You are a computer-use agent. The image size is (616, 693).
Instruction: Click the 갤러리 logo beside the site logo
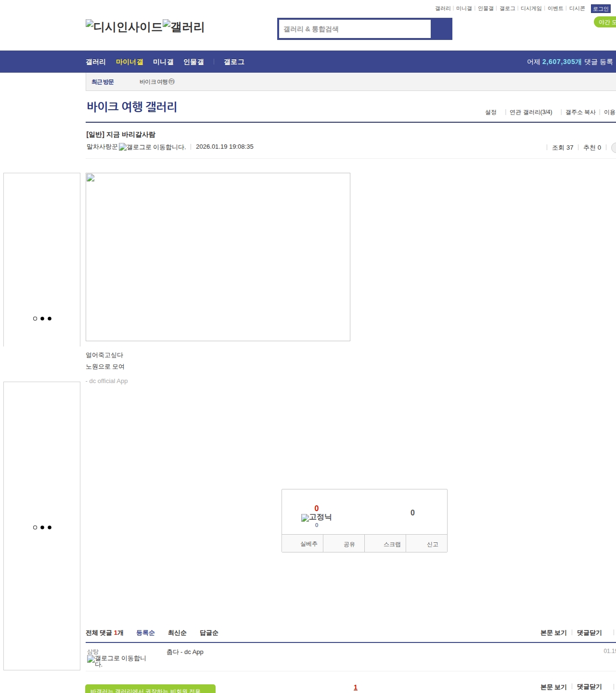tap(183, 27)
